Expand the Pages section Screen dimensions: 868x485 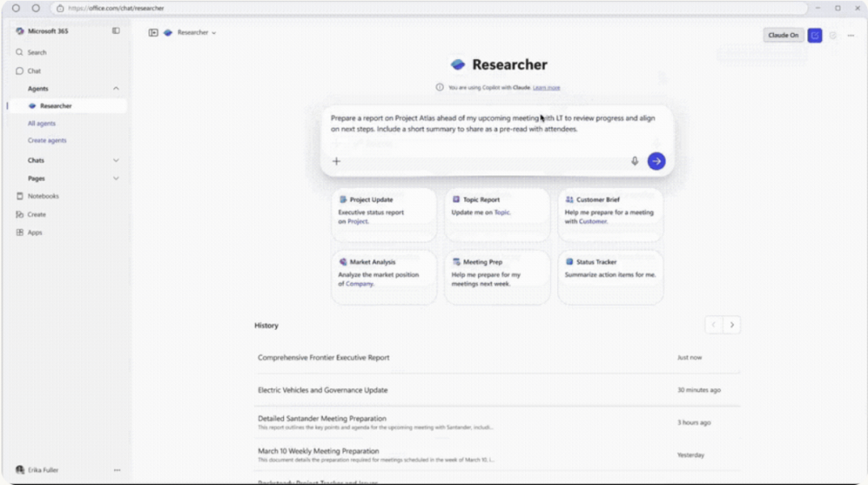[117, 177]
